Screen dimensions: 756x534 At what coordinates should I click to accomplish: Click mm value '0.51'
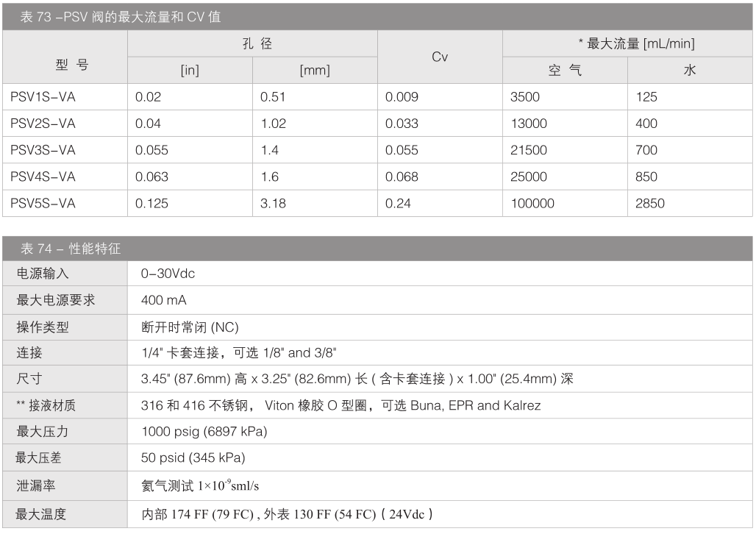(273, 97)
